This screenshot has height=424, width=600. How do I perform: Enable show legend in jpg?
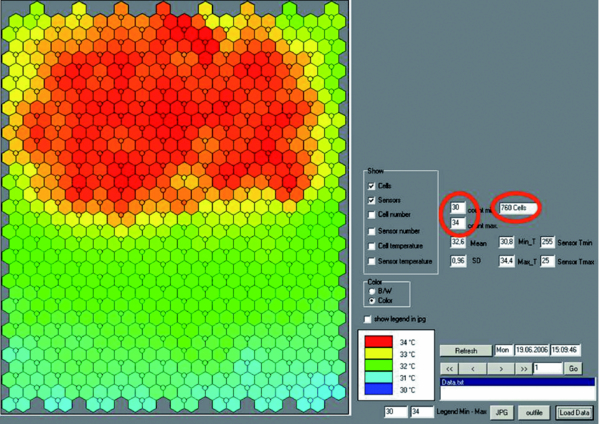[x=368, y=319]
